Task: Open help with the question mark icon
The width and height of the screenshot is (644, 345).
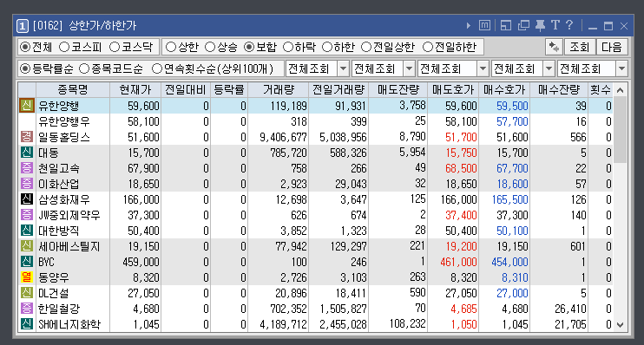Action: (569, 25)
